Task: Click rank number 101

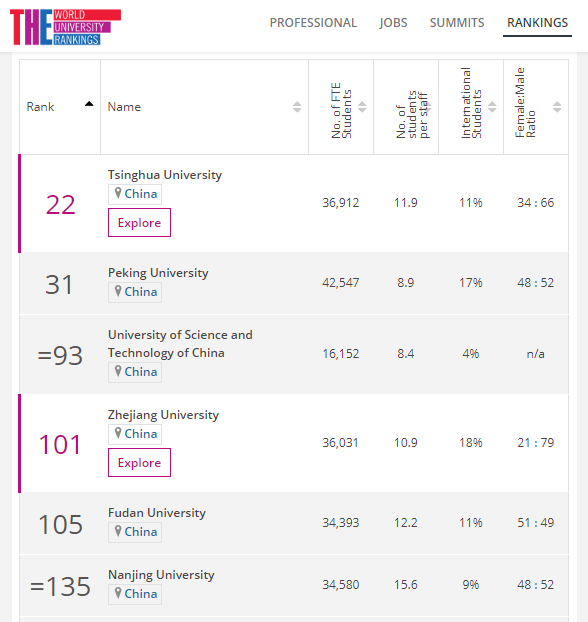Action: click(x=60, y=445)
